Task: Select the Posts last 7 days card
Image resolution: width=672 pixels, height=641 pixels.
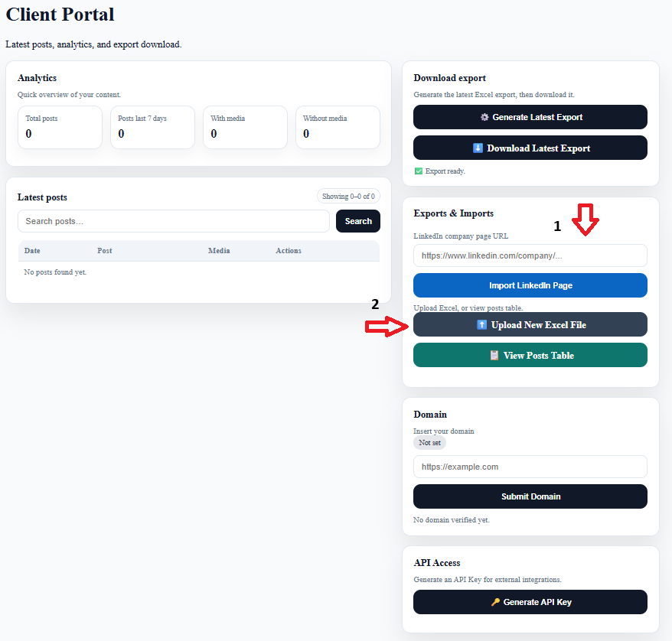Action: click(x=152, y=127)
